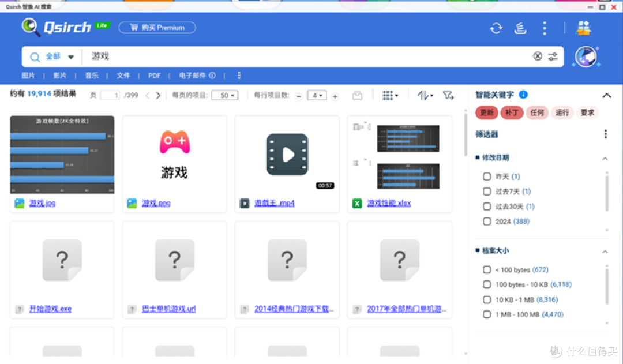
Task: Check the 1 MB - 100 MB filter
Action: click(x=487, y=314)
